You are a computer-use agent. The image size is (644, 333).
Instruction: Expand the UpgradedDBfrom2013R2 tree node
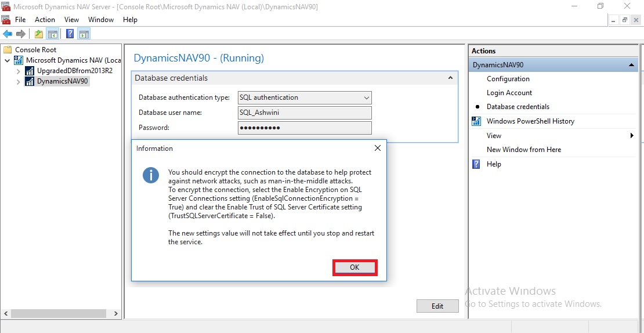(x=18, y=71)
